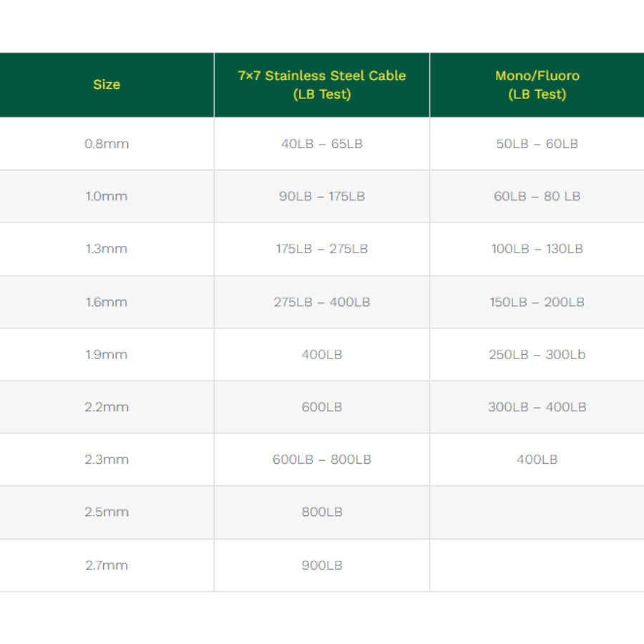Select the "90LB – 175LB" cell
This screenshot has height=644, width=644.
[x=322, y=196]
